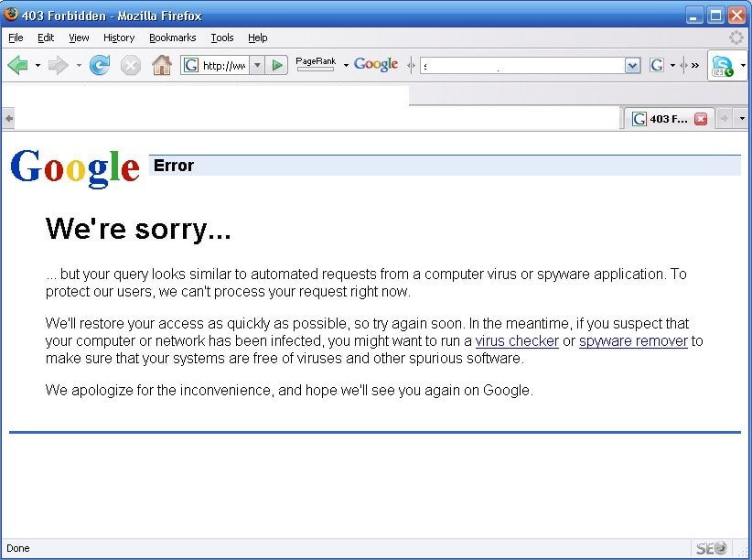752x560 pixels.
Task: Expand the Google toolbar search history dropdown
Action: click(632, 65)
